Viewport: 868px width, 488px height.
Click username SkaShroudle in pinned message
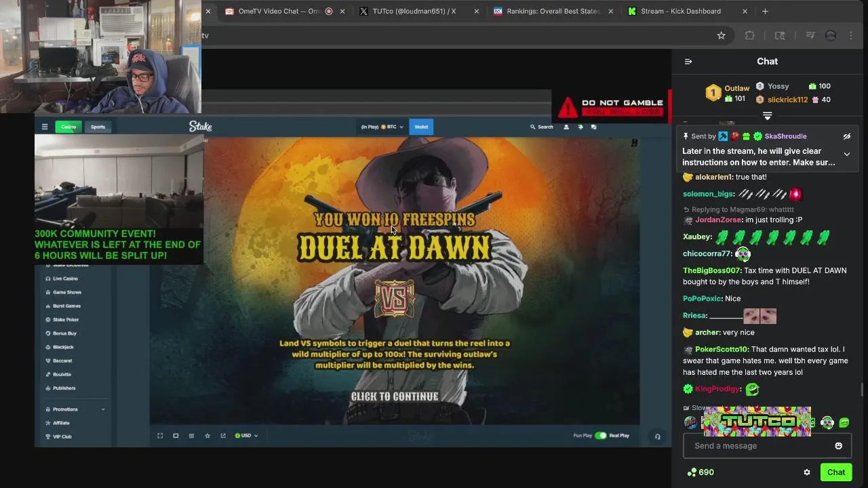coord(785,136)
